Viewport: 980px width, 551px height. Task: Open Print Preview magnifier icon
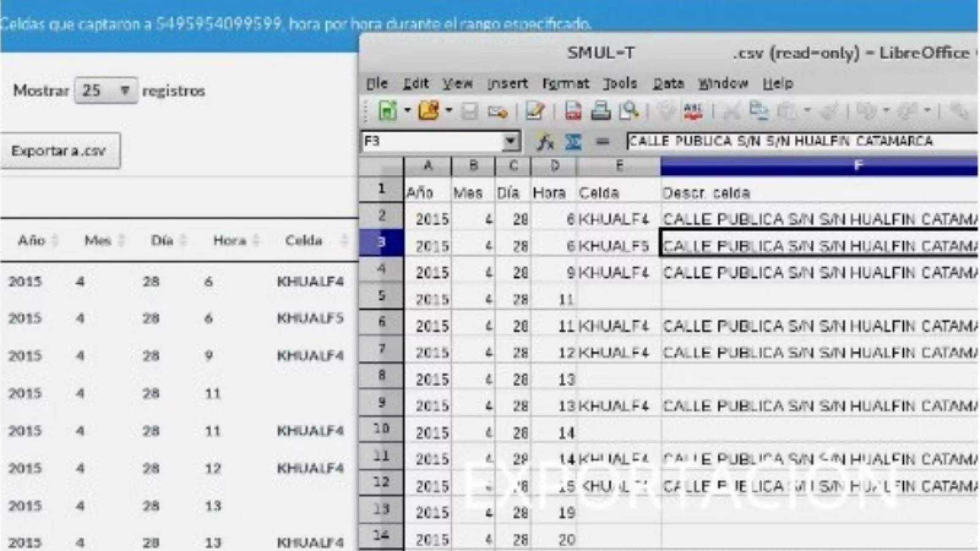click(x=628, y=111)
